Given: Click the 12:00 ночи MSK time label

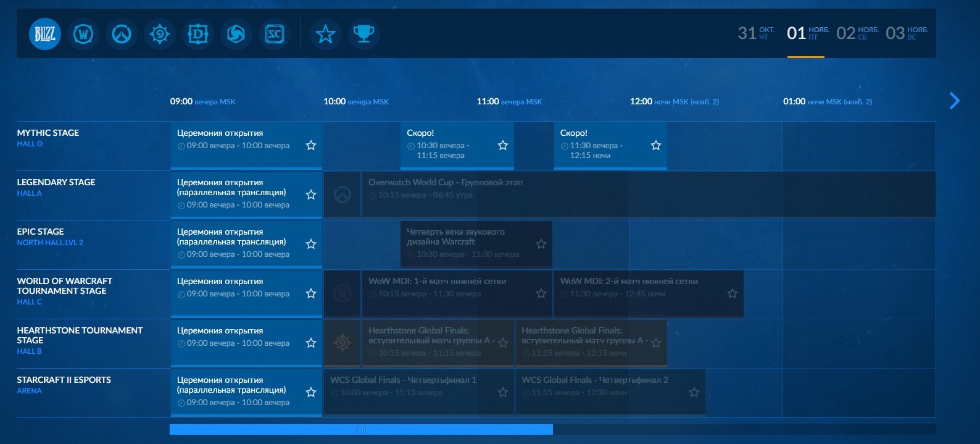Looking at the screenshot, I should tap(675, 101).
